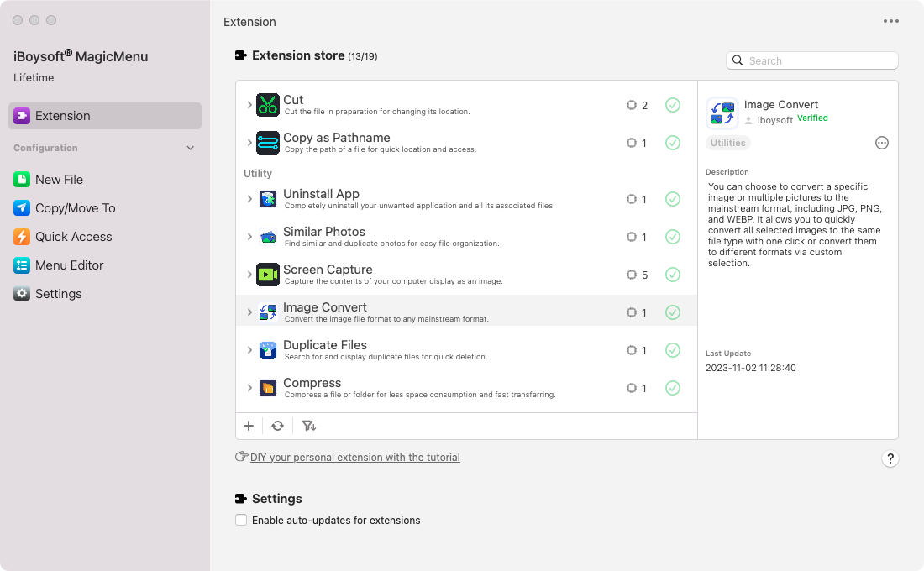Click the Utilities tag button
This screenshot has height=571, width=924.
[x=727, y=143]
